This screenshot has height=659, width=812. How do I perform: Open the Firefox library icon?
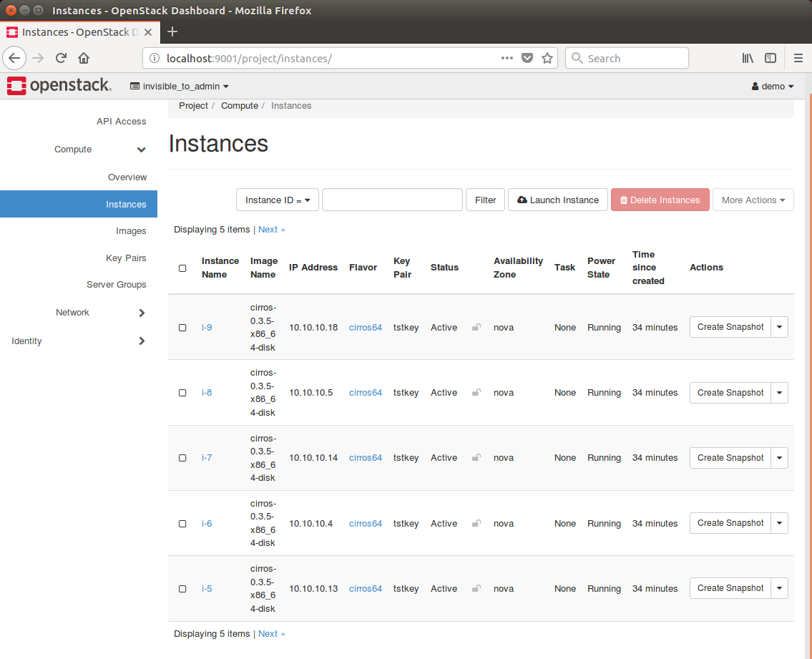click(748, 58)
